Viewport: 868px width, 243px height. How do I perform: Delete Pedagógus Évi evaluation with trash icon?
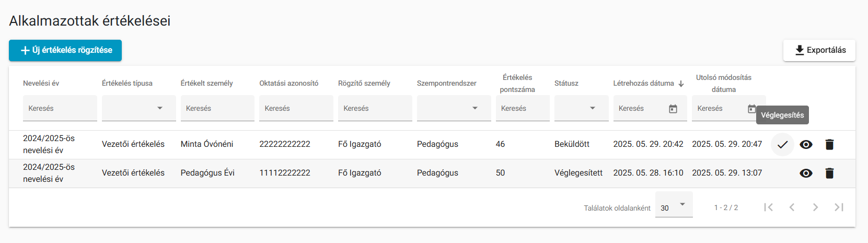(829, 173)
